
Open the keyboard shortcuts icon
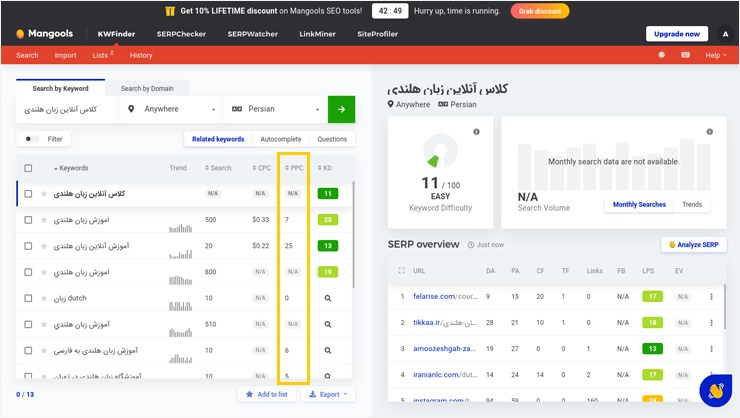(x=685, y=55)
